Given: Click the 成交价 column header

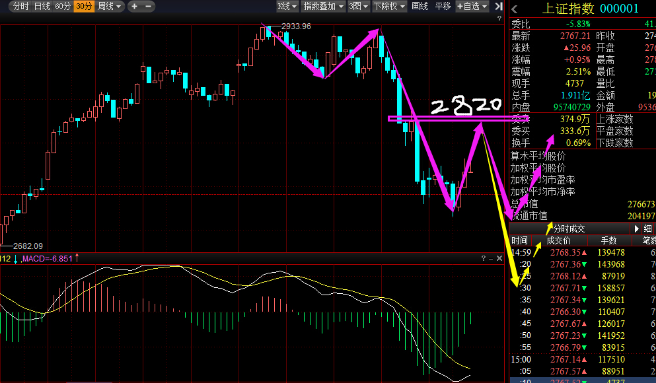Looking at the screenshot, I should tap(558, 241).
